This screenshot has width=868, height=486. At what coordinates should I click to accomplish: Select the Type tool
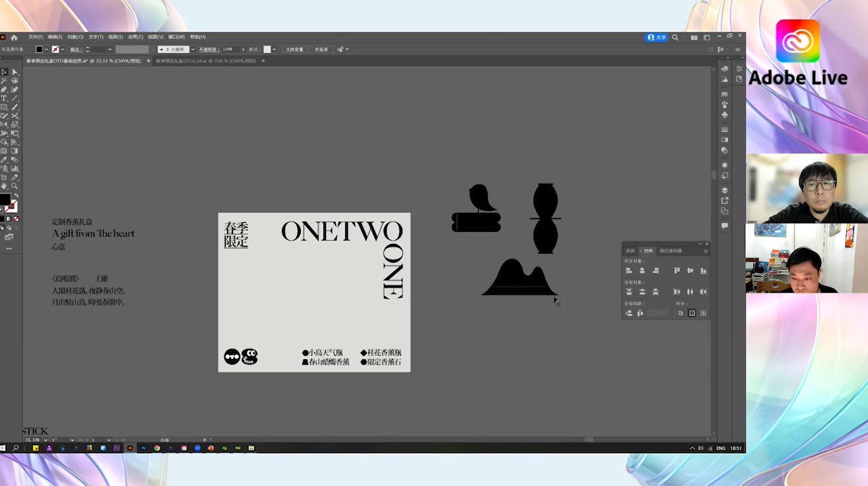pos(4,98)
